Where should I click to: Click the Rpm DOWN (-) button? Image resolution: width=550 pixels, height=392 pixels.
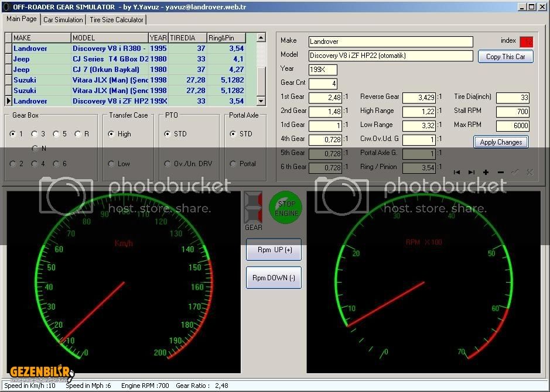[x=274, y=278]
